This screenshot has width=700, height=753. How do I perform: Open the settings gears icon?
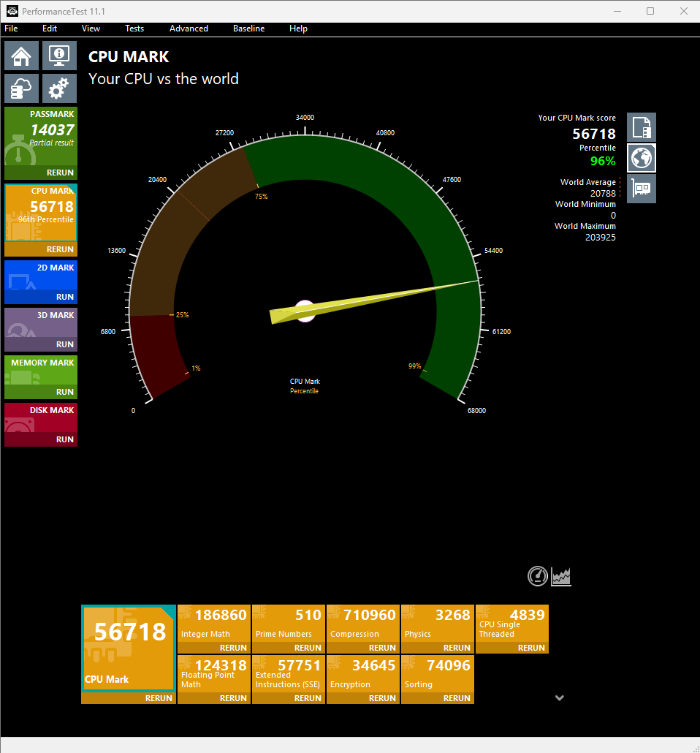point(59,88)
